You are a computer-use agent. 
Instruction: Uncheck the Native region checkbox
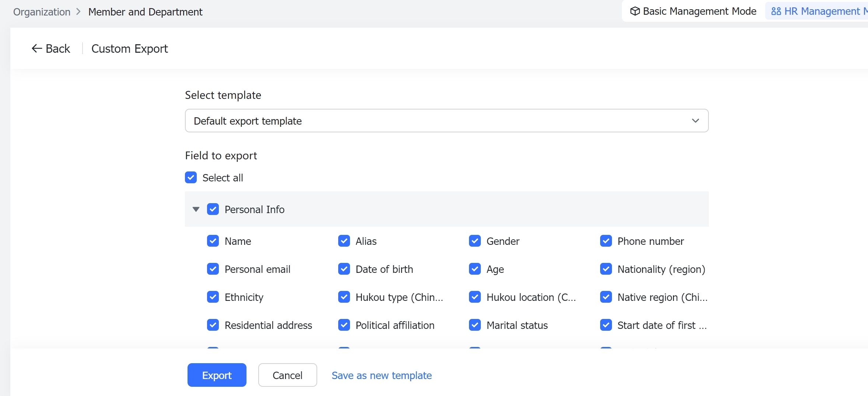tap(606, 297)
